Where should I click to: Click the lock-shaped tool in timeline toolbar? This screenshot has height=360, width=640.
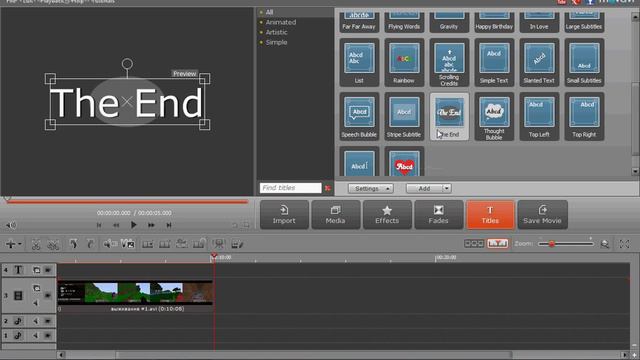coord(200,244)
